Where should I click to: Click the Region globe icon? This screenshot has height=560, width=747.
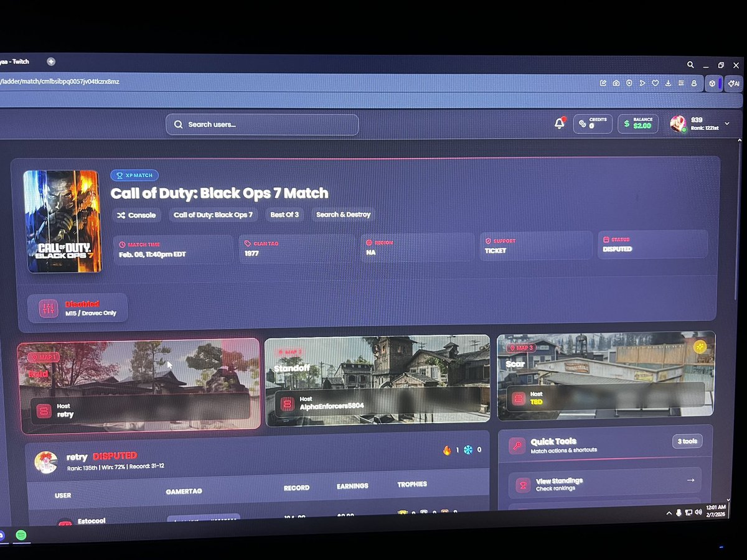369,242
